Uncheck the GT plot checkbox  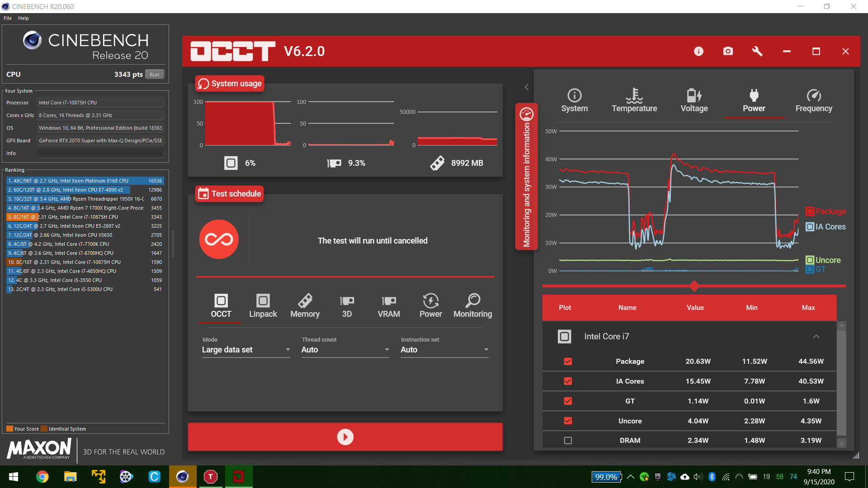(x=568, y=401)
